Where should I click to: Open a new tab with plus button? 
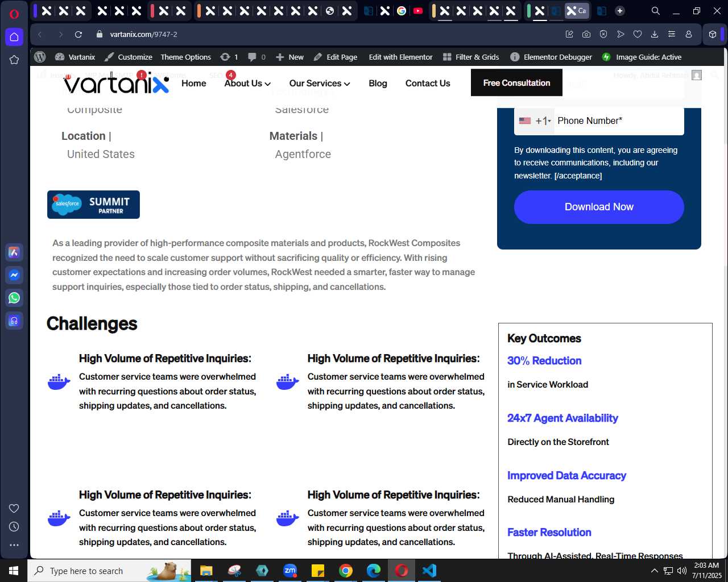pos(620,11)
